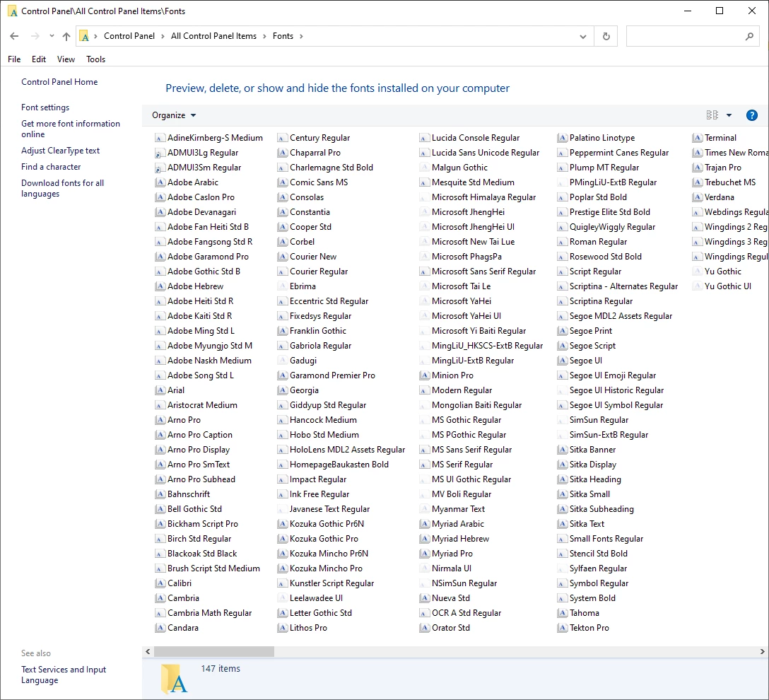This screenshot has width=769, height=700.
Task: Open the View menu
Action: pyautogui.click(x=66, y=59)
